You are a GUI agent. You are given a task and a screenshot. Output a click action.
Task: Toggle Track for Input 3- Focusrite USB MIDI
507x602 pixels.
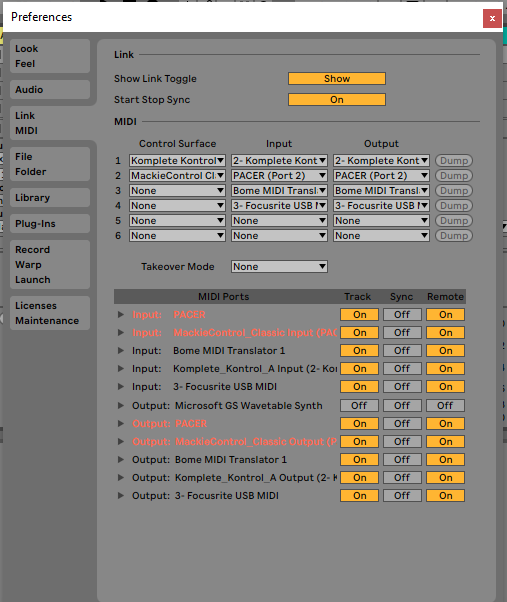tap(359, 387)
